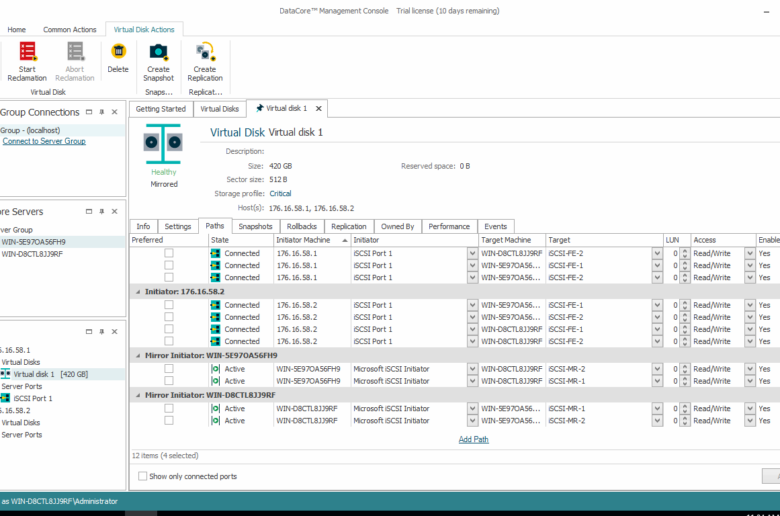Toggle Preferred checkbox for 176.16.58.1 WIN-D8CTL8JJ9RF iSCSI-FE-2 path
This screenshot has width=780, height=516.
pos(169,253)
